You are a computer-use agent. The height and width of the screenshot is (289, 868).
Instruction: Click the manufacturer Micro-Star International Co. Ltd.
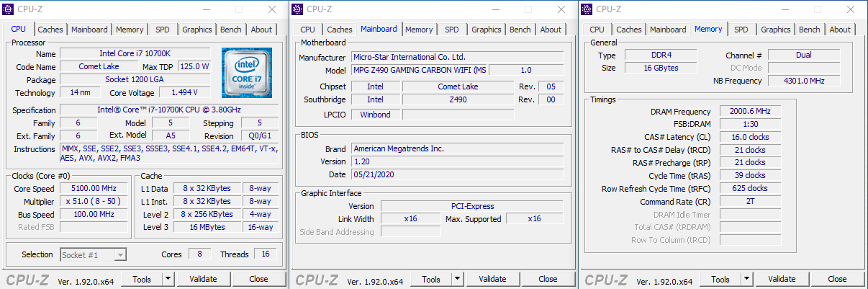pyautogui.click(x=458, y=57)
